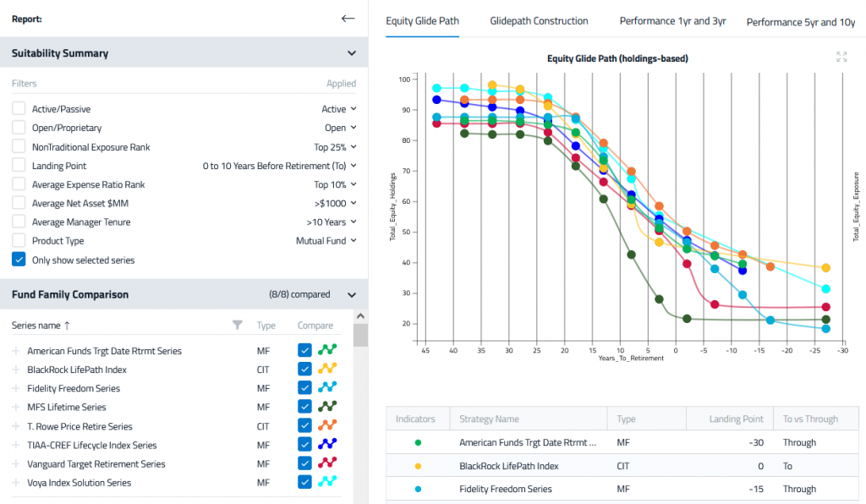Enable Average Net Asset $MM checkbox
Viewport: 866px width, 504px height.
pyautogui.click(x=19, y=203)
